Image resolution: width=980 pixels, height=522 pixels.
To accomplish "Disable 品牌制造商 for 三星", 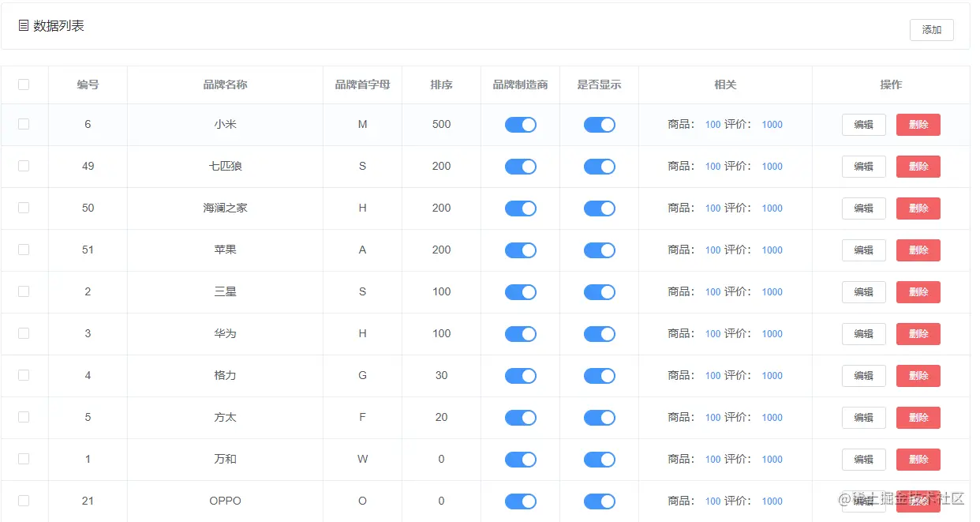I will point(521,292).
